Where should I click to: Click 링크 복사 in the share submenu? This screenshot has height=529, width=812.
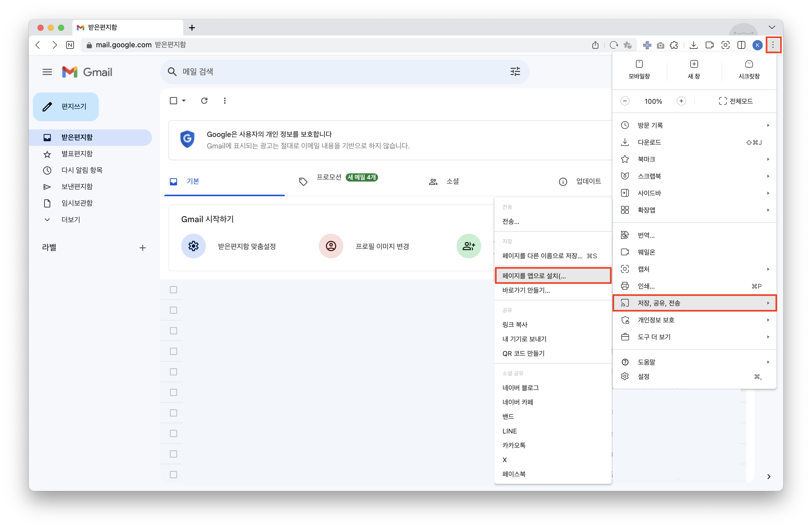click(515, 325)
